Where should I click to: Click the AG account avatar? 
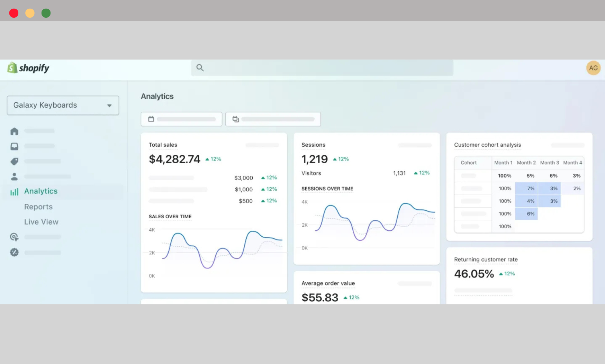pyautogui.click(x=593, y=68)
